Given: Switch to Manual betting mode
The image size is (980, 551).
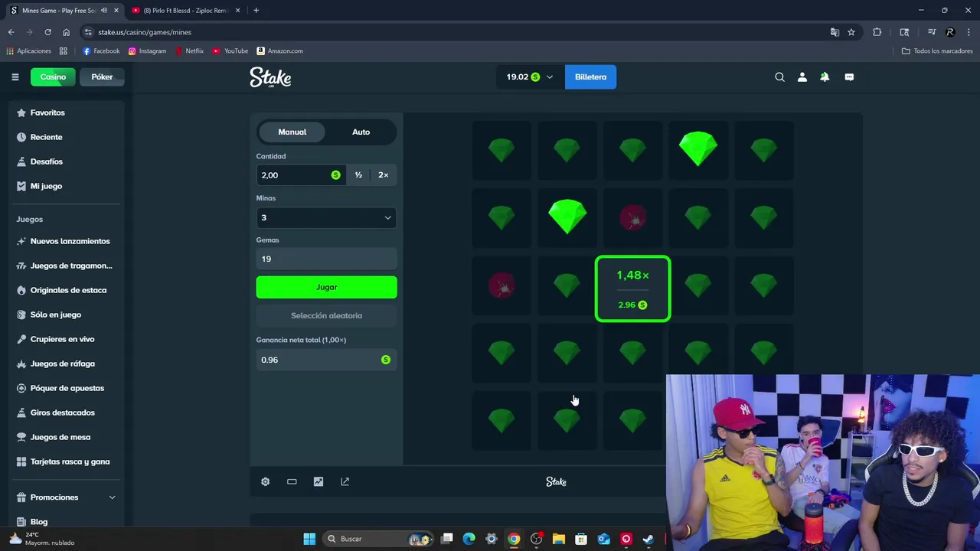Looking at the screenshot, I should 292,132.
